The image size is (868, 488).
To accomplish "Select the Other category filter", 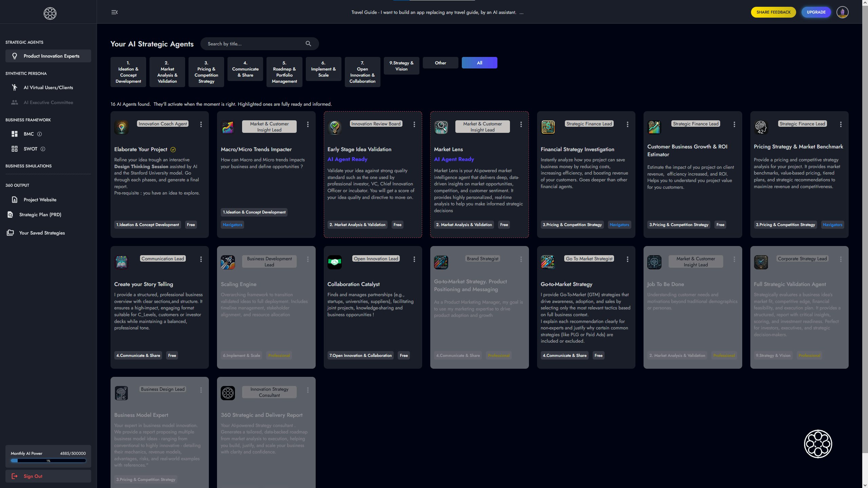I will coord(440,63).
